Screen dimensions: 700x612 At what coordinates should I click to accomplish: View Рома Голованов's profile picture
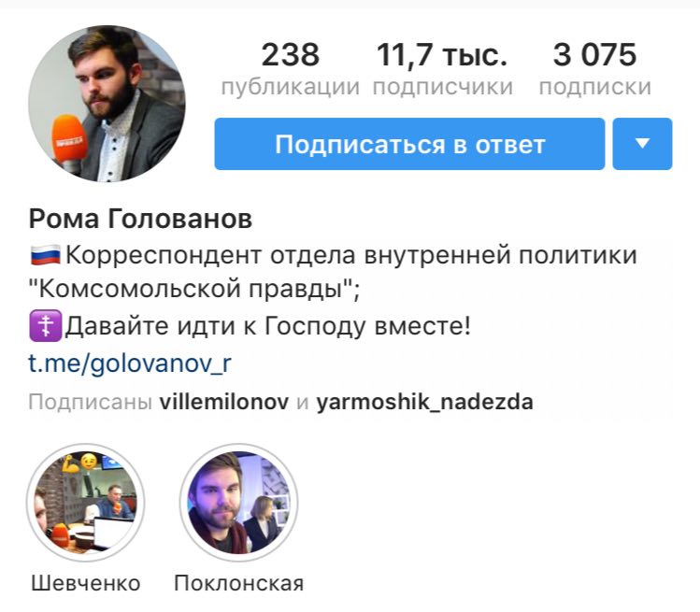click(107, 104)
